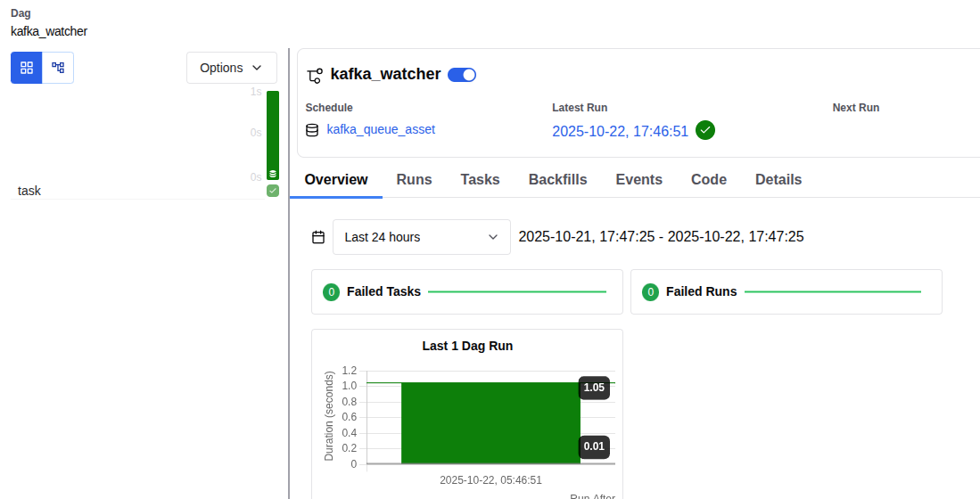
Task: Open the Runs tab
Action: 414,180
